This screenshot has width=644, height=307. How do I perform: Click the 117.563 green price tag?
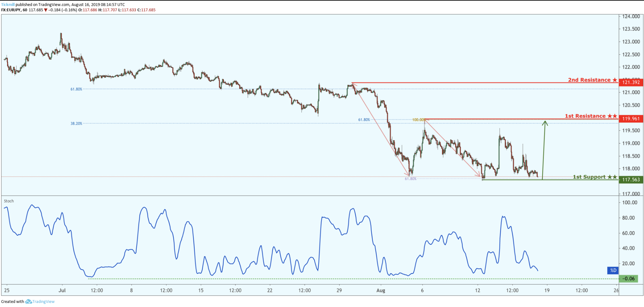(x=631, y=179)
